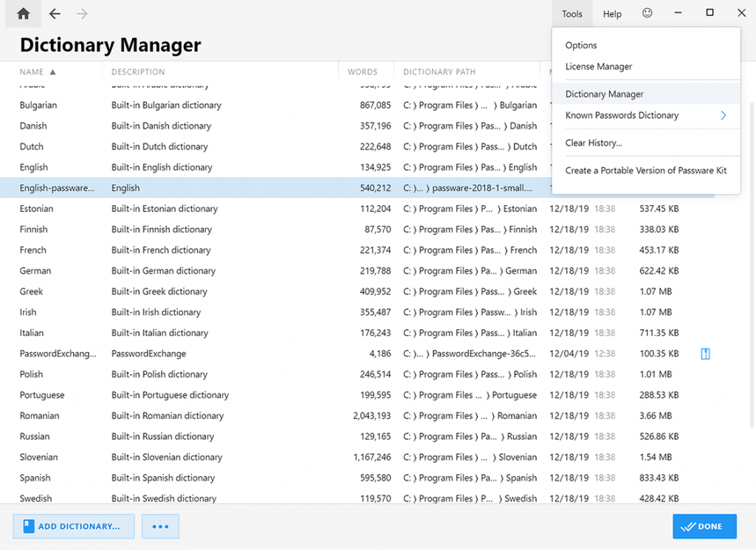Sort the list by the WORDS column header

pos(363,72)
